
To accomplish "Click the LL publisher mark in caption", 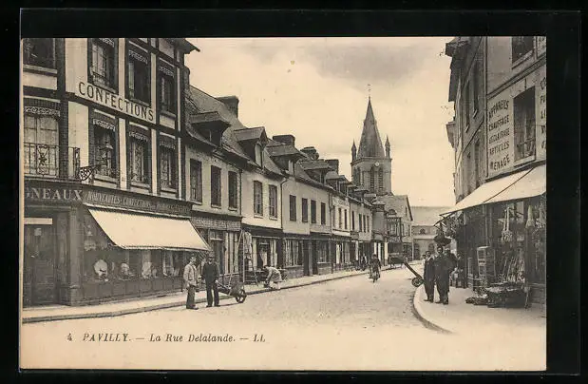I will tap(258, 337).
